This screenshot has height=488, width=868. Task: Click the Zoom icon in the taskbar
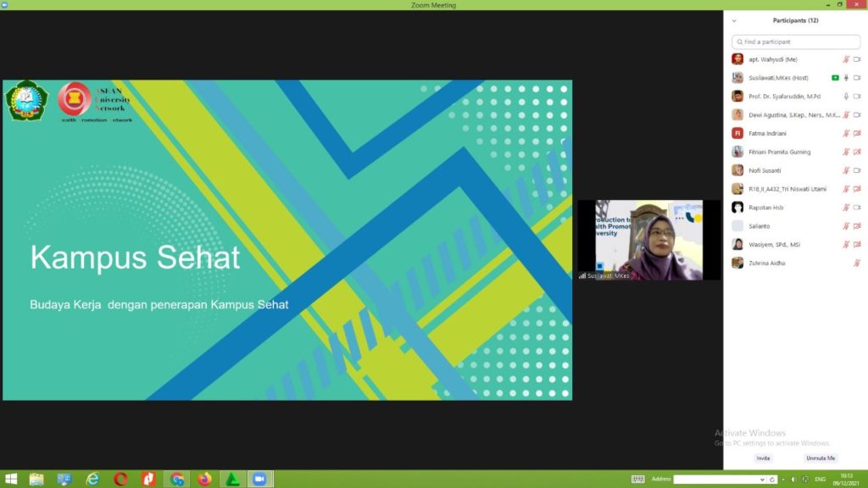(x=259, y=480)
